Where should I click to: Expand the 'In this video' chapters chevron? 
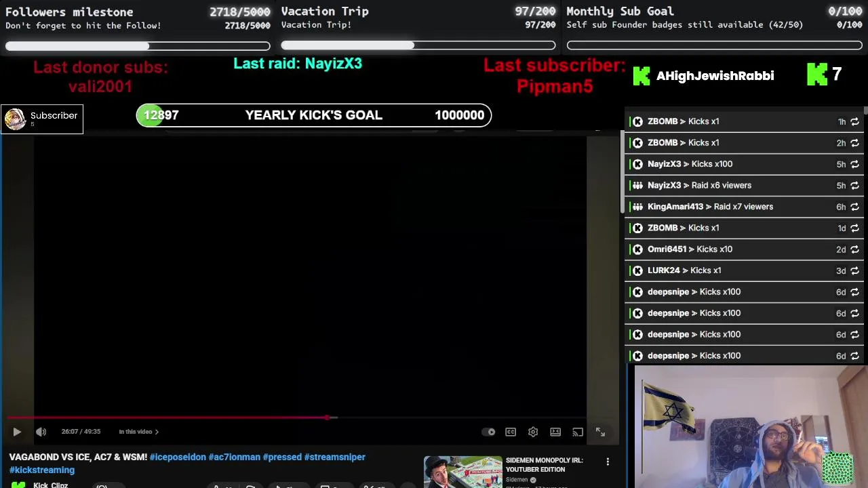coord(157,432)
